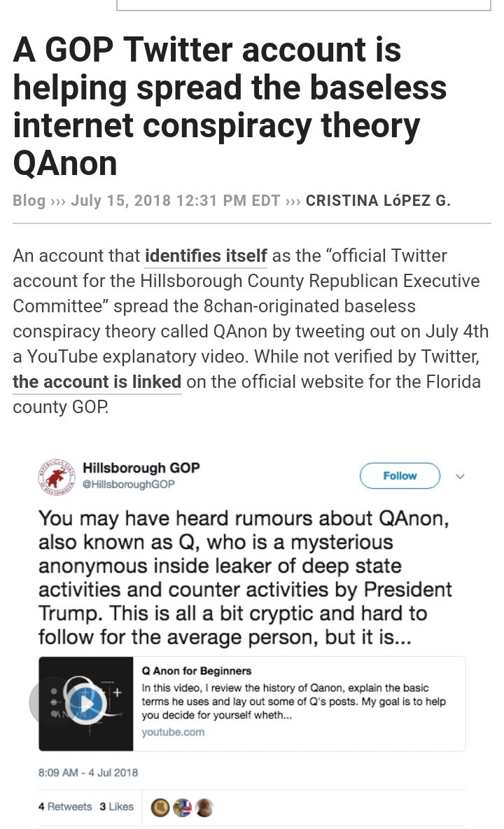The height and width of the screenshot is (829, 504).
Task: Click the Hillsborough GOP display name
Action: point(141,468)
